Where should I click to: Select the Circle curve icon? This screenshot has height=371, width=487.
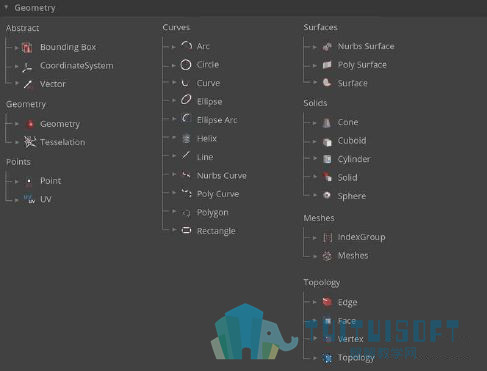click(186, 65)
